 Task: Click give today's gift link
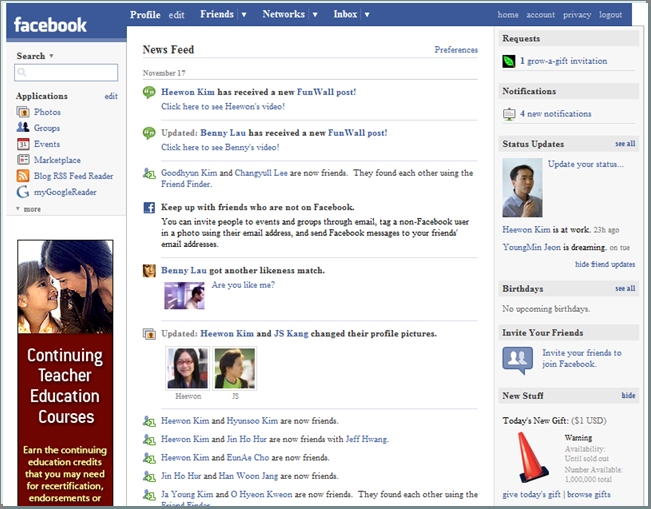pos(531,494)
